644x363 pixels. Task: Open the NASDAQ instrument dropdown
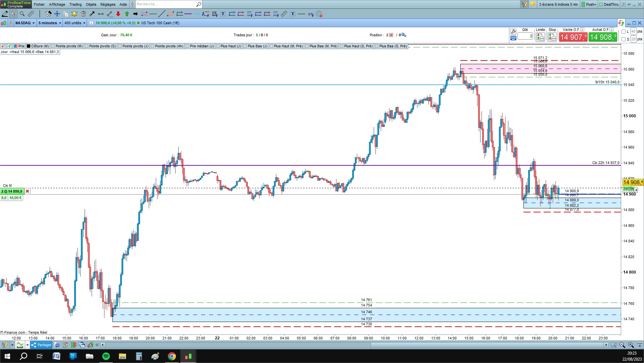25,23
